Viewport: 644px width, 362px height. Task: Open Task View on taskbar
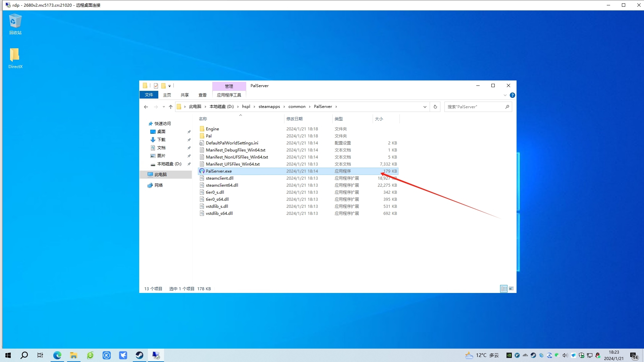[x=40, y=355]
